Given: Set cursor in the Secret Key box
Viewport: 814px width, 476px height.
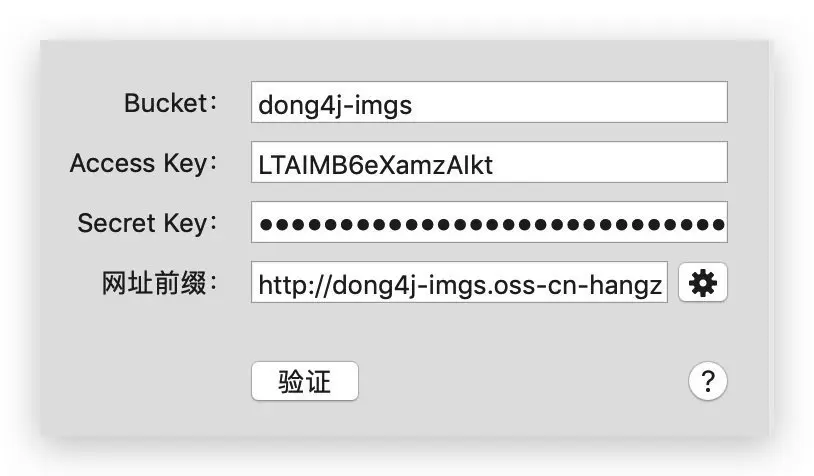Looking at the screenshot, I should [x=489, y=223].
